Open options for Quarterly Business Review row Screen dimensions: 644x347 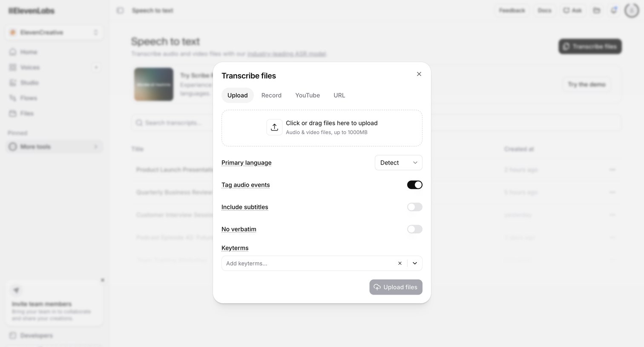(x=612, y=192)
